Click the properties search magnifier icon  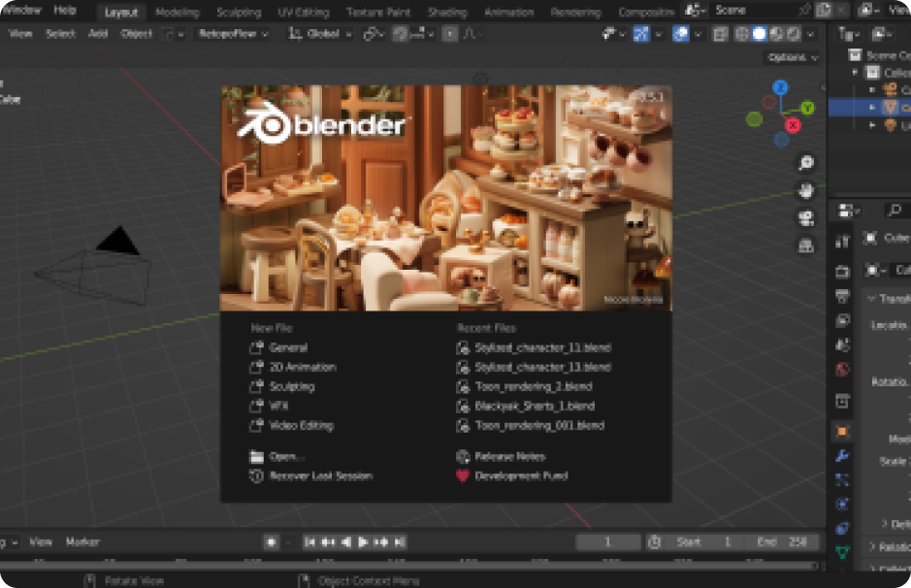click(x=895, y=211)
